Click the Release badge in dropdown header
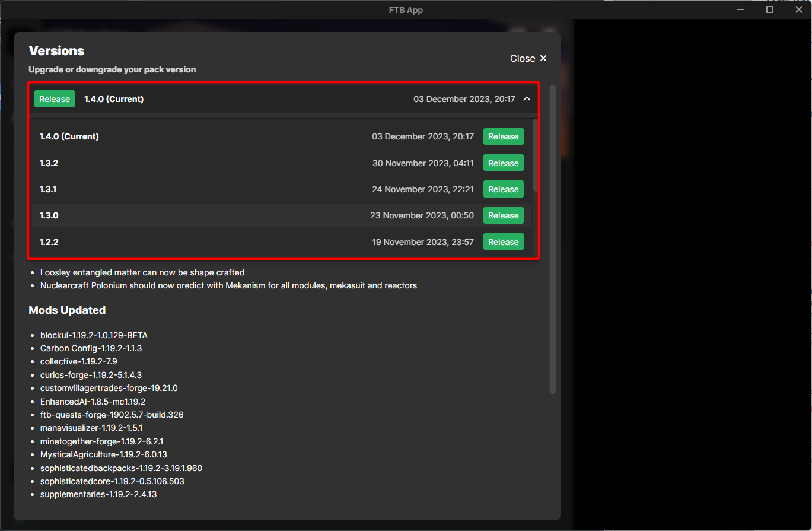812x531 pixels. 55,99
